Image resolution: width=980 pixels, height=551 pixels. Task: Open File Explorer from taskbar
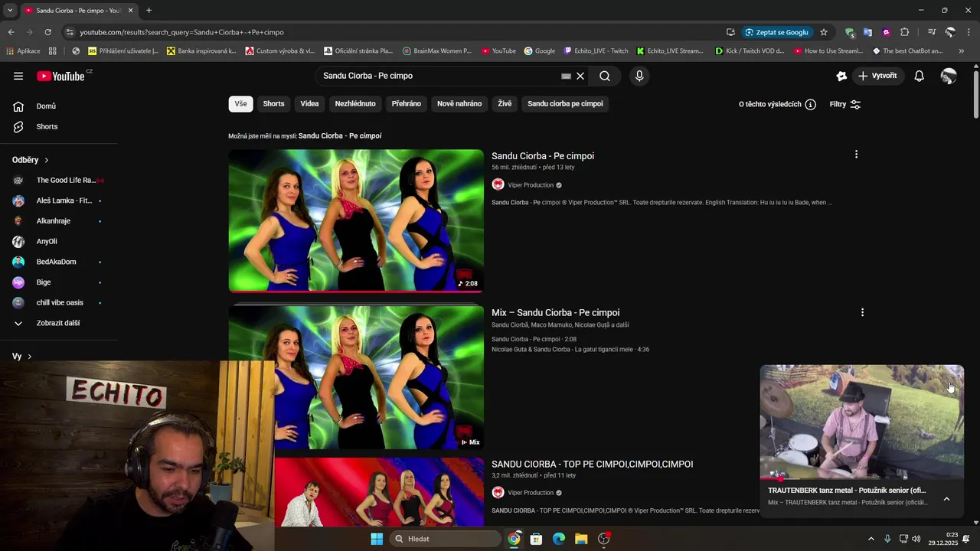pyautogui.click(x=581, y=539)
